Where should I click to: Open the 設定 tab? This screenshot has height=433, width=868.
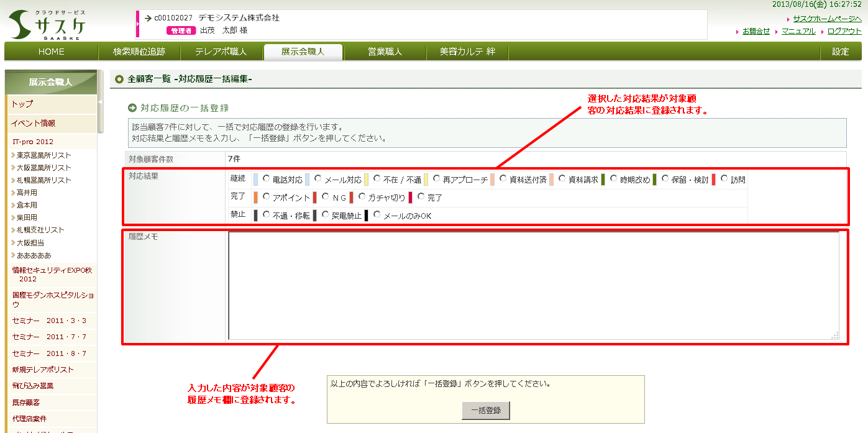click(x=840, y=52)
